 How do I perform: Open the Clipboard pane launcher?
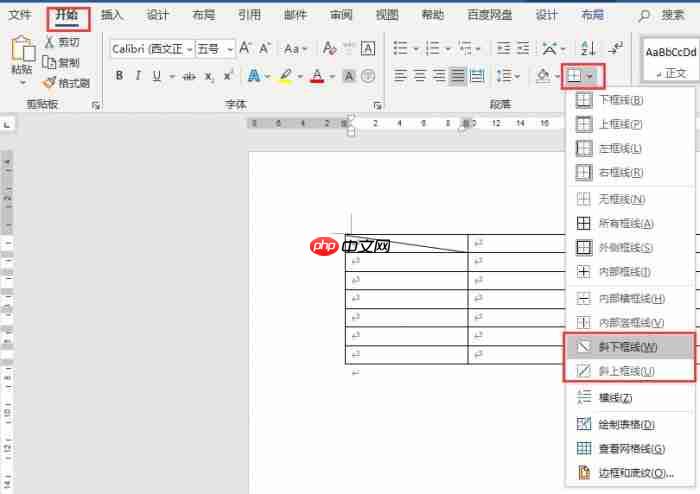96,106
